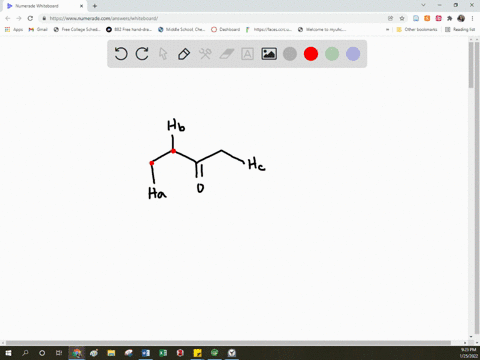This screenshot has height=360, width=480.
Task: Pick the gray pen color
Action: [x=290, y=54]
